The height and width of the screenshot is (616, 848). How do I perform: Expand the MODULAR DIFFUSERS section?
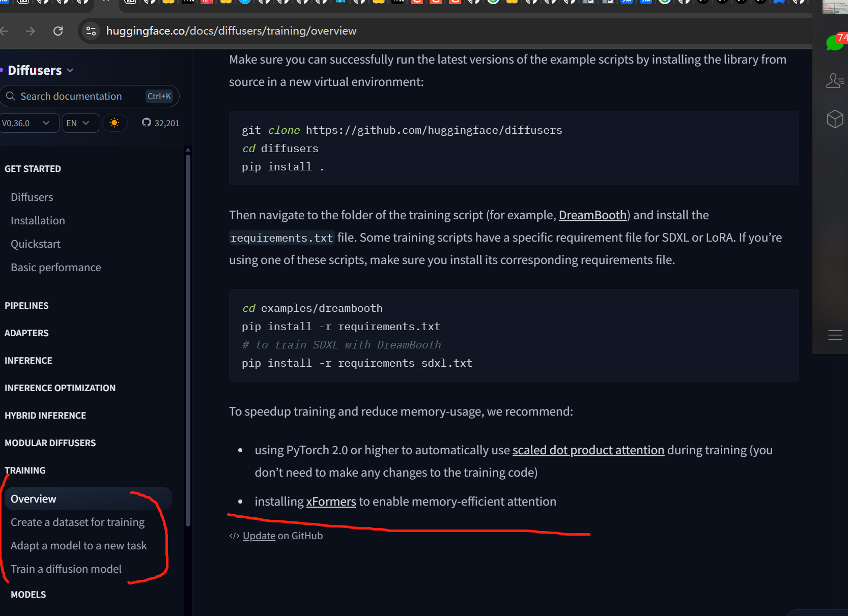50,443
